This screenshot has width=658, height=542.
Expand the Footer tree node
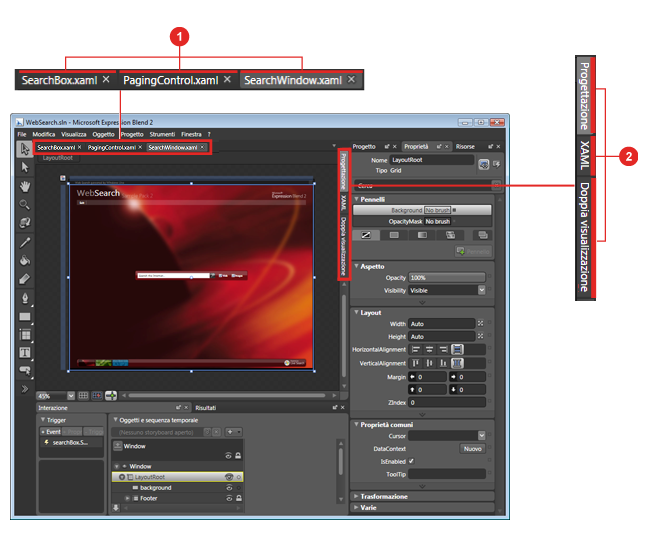[x=127, y=498]
